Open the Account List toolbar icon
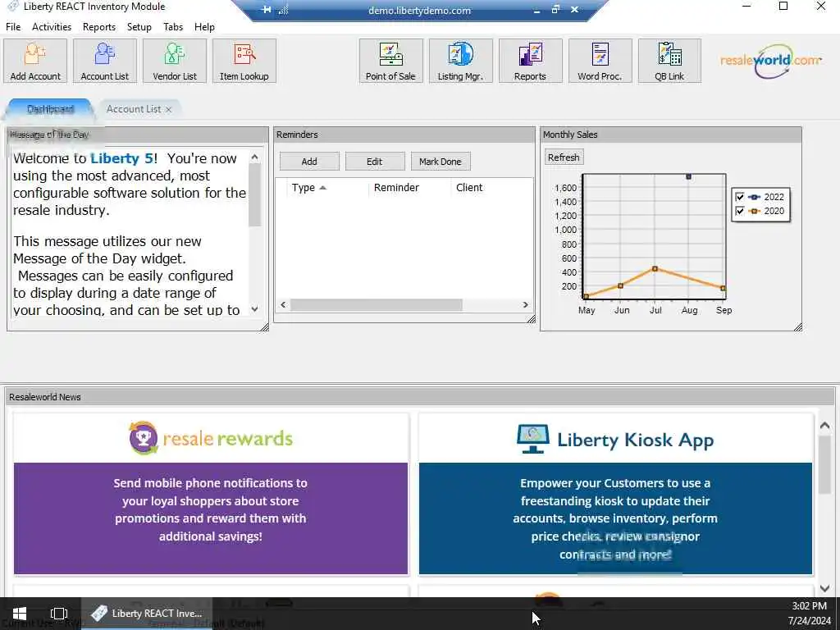The height and width of the screenshot is (630, 840). pyautogui.click(x=105, y=61)
